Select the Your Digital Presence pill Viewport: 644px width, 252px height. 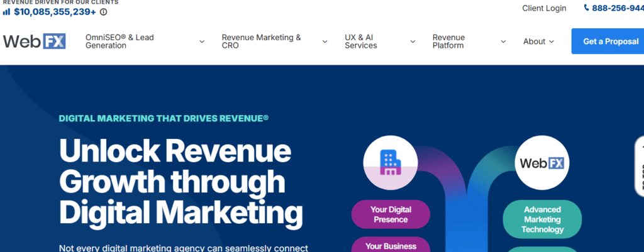[x=390, y=214]
